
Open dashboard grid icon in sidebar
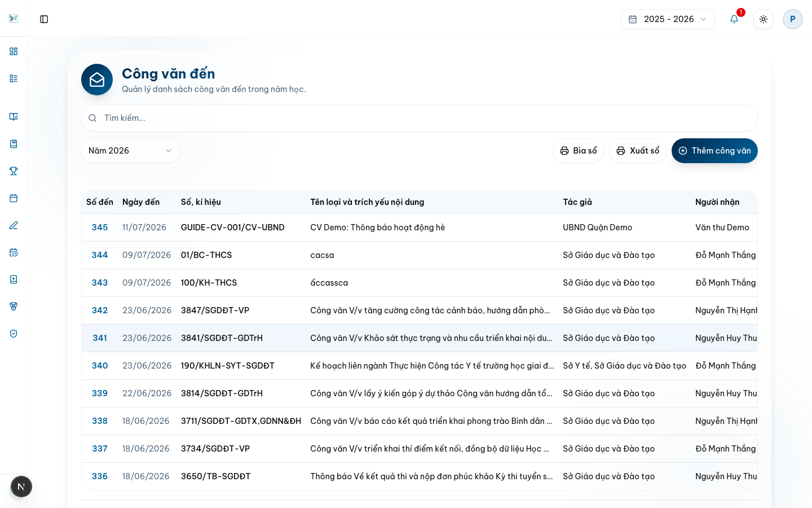coord(14,51)
